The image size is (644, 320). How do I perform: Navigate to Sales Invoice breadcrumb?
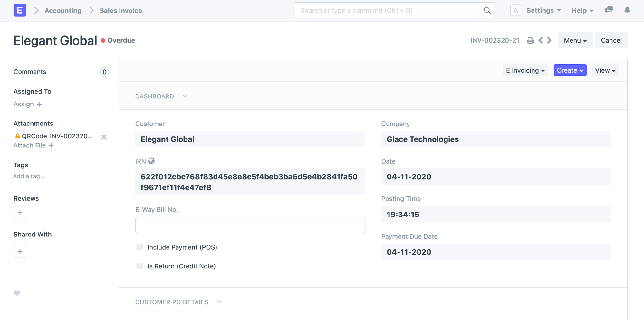pos(120,11)
